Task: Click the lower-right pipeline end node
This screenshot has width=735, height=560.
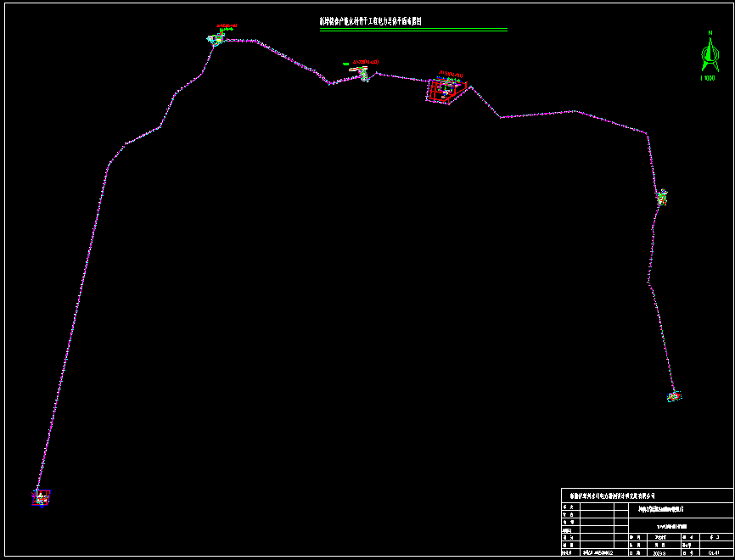Action: 674,396
